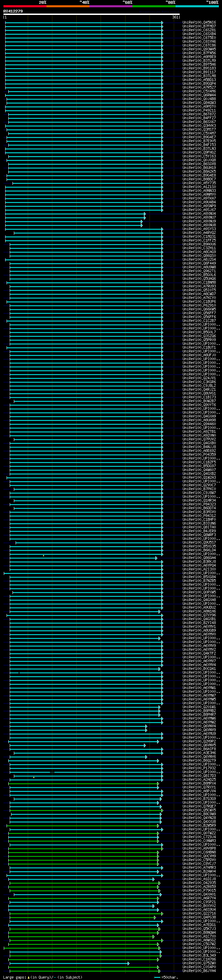Viewport: 222px width, 980px height.
Task: Open hit UniRef100_A9XNU8
Action: click(199, 225)
